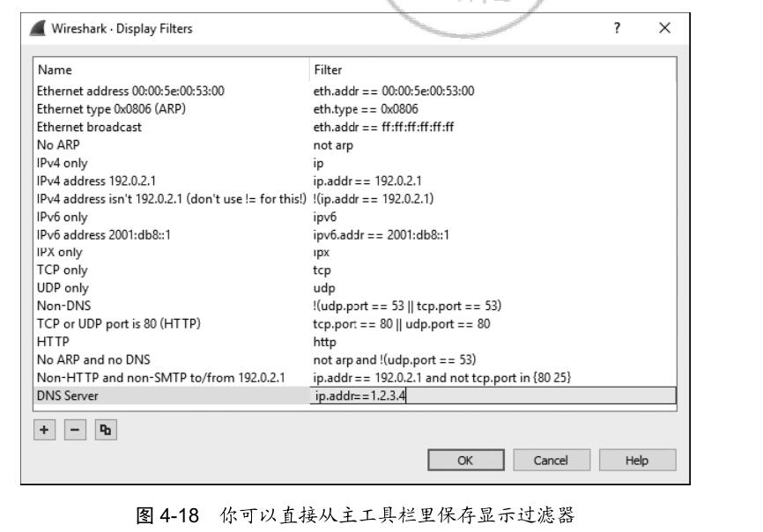This screenshot has width=763, height=532.
Task: Click the '!(ip.addr == 192.0.2.1)' filter expression
Action: coord(374,199)
